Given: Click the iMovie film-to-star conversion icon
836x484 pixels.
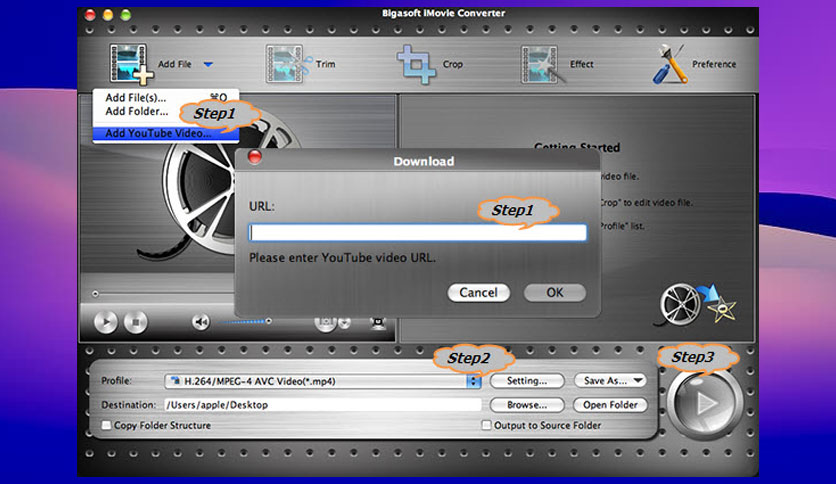Looking at the screenshot, I should coord(697,304).
